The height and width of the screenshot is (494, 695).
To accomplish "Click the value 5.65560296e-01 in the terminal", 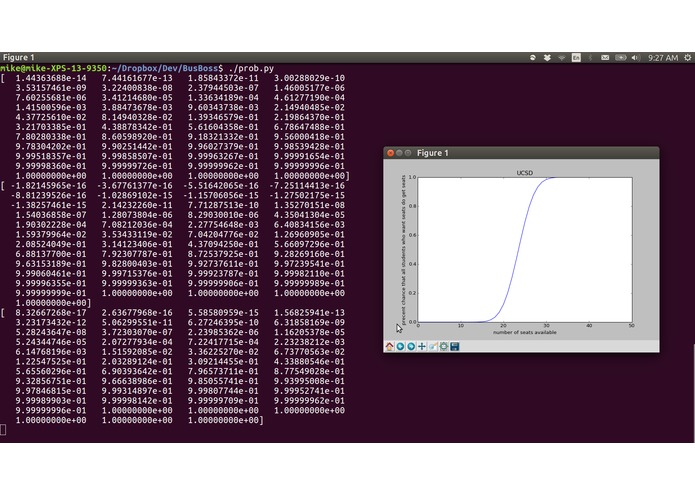I will 51,371.
